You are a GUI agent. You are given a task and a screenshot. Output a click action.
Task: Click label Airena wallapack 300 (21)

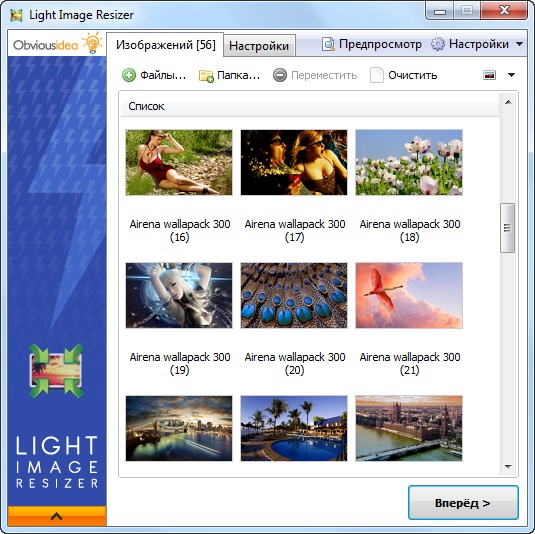pyautogui.click(x=410, y=363)
